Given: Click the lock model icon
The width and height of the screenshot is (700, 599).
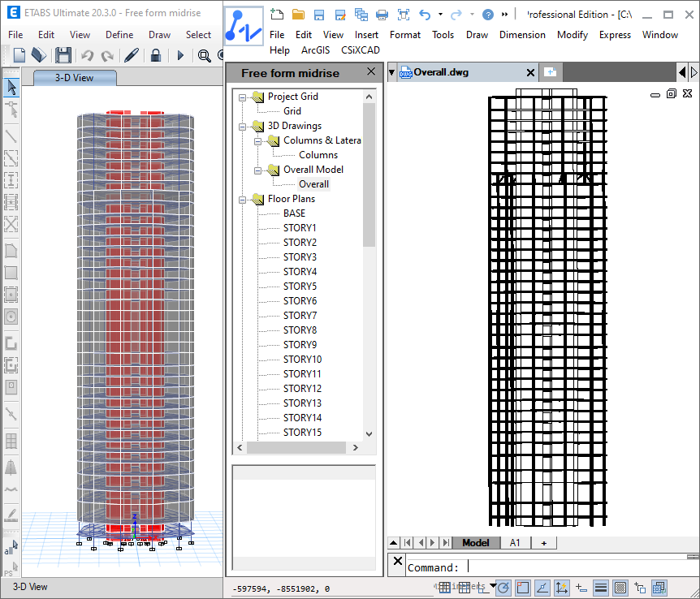Looking at the screenshot, I should click(156, 55).
